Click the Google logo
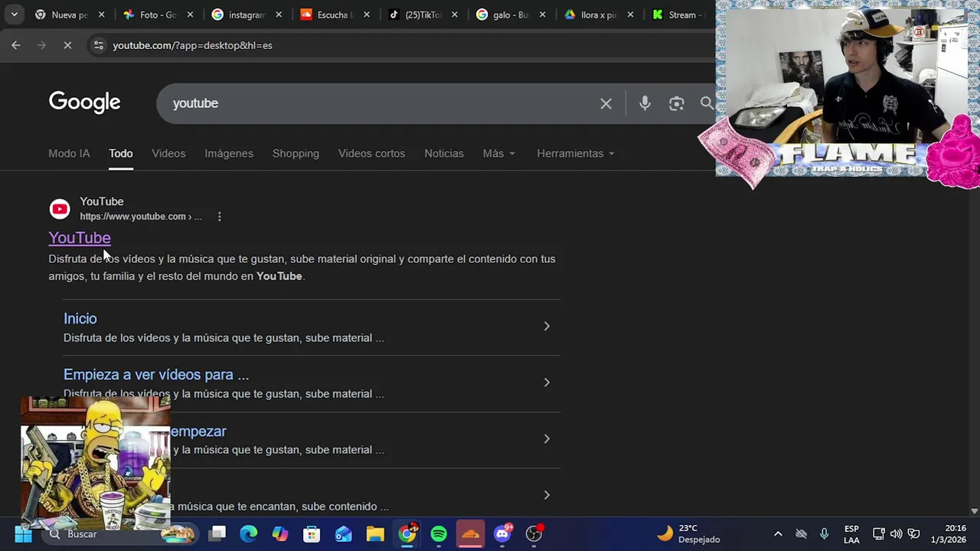This screenshot has width=980, height=551. coord(84,103)
